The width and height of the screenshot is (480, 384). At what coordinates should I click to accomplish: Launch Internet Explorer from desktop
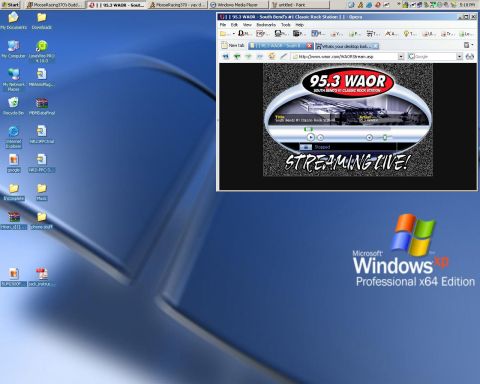tap(13, 137)
